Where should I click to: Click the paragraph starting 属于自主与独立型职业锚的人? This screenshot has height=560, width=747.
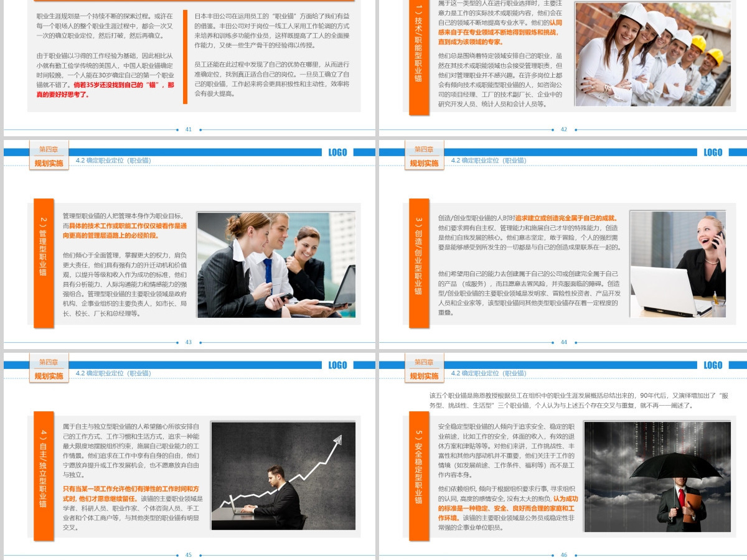pos(131,450)
